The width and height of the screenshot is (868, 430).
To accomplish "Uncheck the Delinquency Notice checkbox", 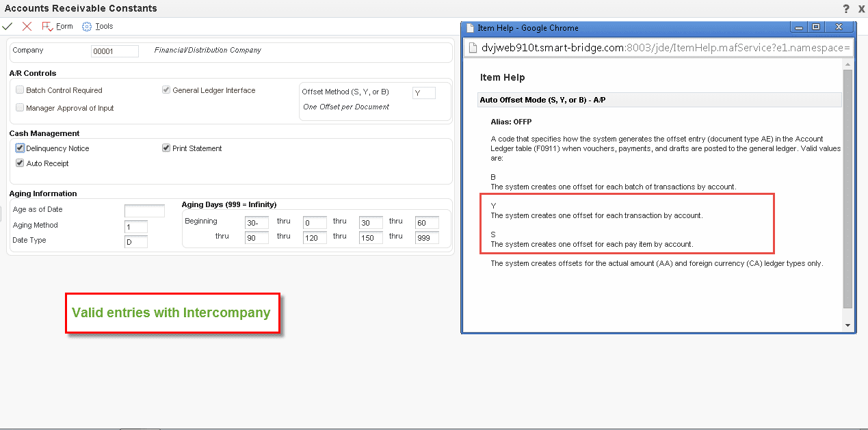I will pyautogui.click(x=20, y=148).
